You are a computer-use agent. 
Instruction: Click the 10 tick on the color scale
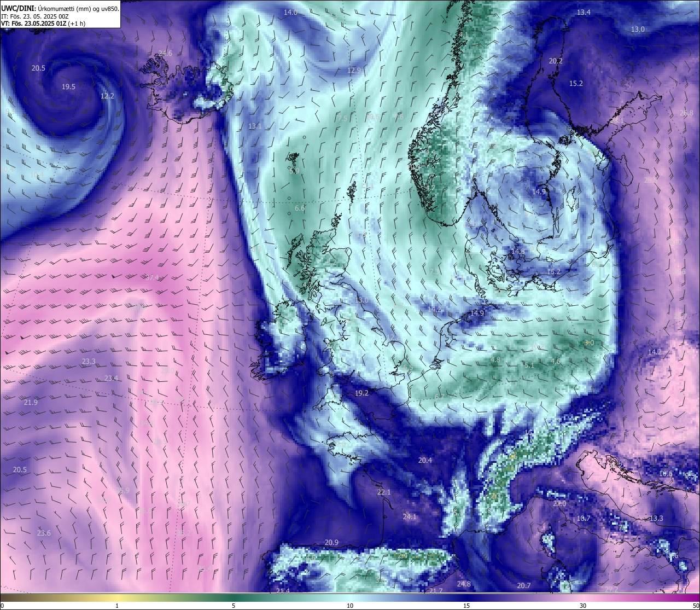pyautogui.click(x=350, y=606)
